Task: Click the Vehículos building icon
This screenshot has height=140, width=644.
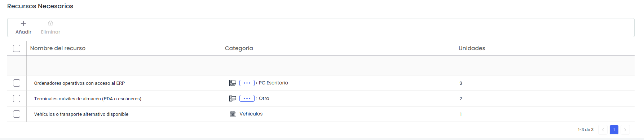Action: [x=233, y=114]
